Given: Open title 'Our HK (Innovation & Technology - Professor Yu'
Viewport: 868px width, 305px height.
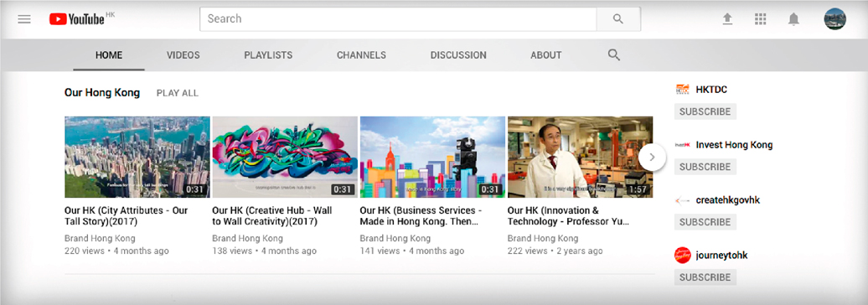Looking at the screenshot, I should click(569, 216).
